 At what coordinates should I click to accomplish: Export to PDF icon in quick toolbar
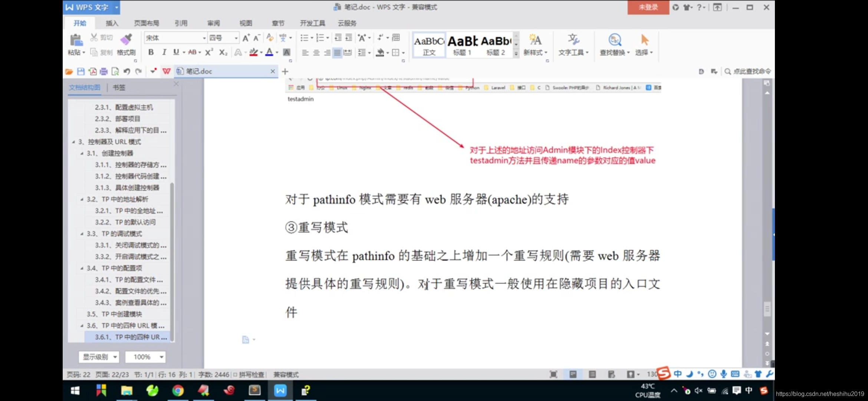tap(92, 71)
